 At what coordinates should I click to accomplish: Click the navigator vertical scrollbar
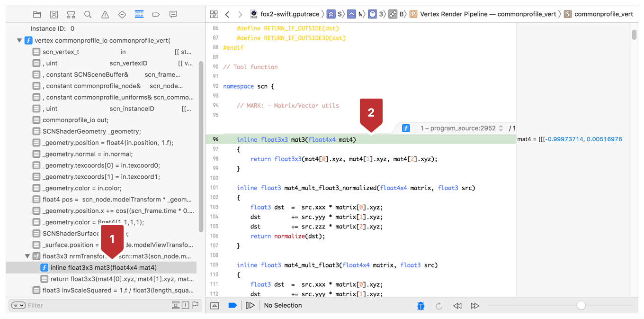pyautogui.click(x=201, y=146)
